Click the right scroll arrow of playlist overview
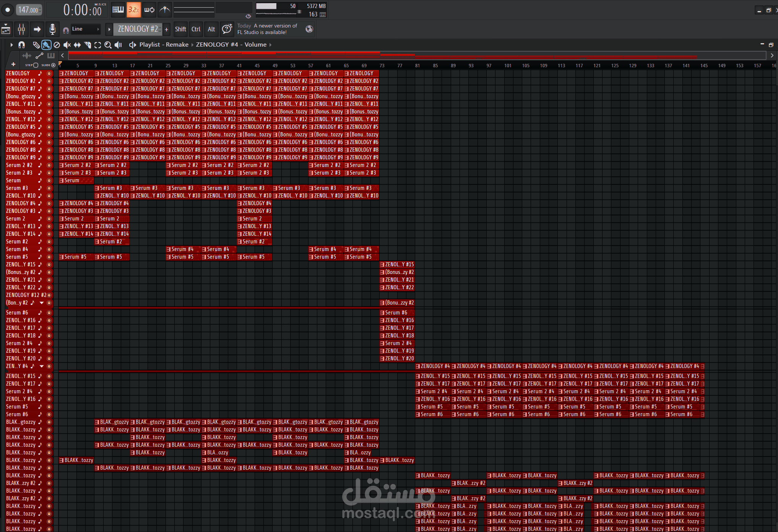 coord(772,56)
